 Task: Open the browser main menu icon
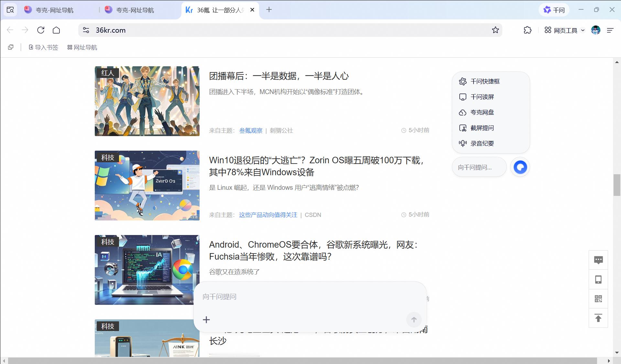(x=610, y=30)
